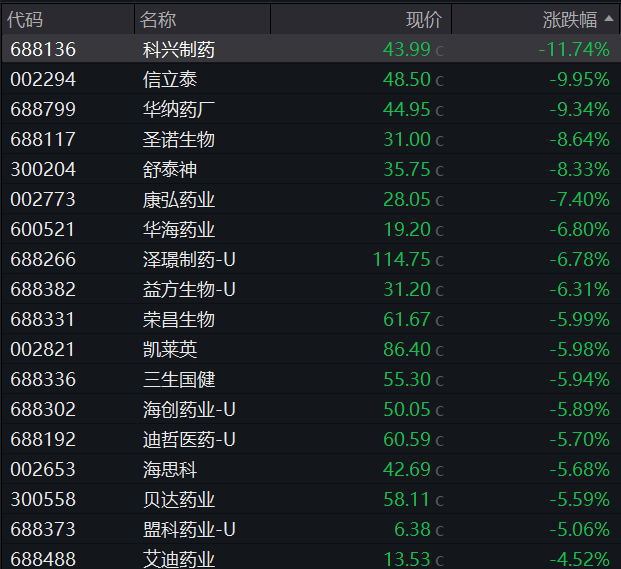
Task: Click the sort arrow beside 涨跌幅
Action: tap(609, 18)
